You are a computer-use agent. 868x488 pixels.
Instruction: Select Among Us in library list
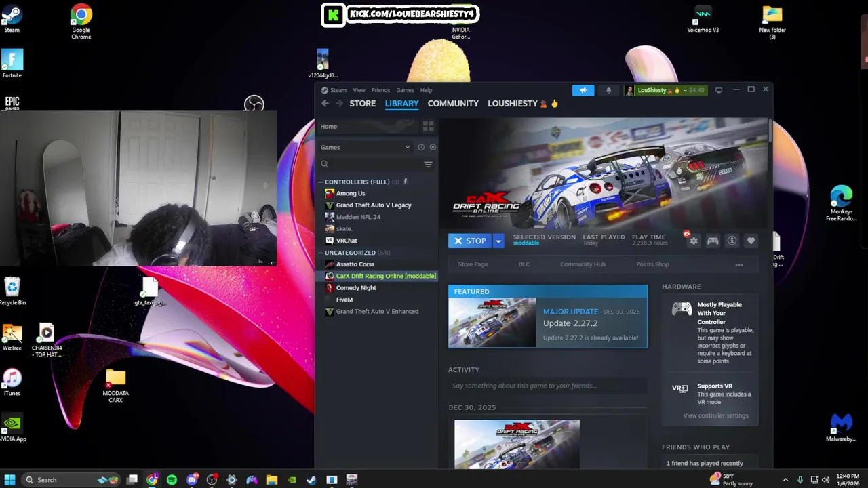coord(350,194)
